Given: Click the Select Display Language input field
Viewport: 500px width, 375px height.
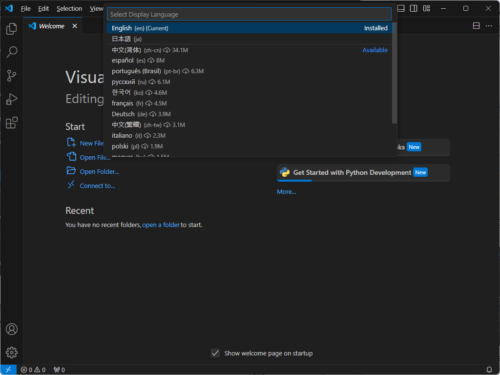Looking at the screenshot, I should [249, 14].
